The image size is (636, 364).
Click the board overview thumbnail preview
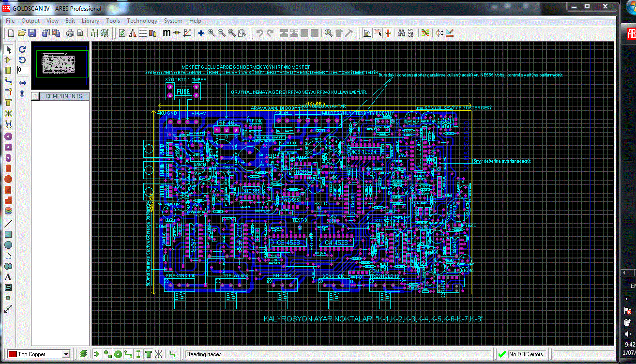[60, 65]
